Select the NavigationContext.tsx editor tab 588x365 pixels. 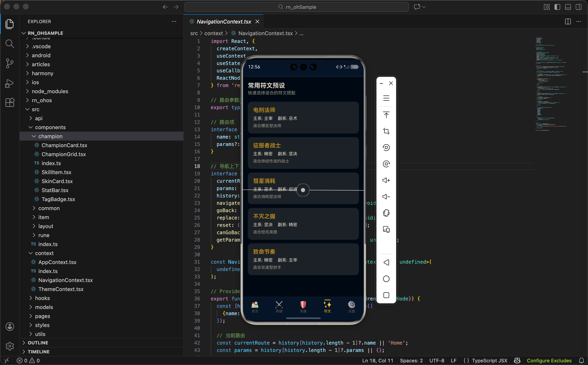[x=224, y=21]
